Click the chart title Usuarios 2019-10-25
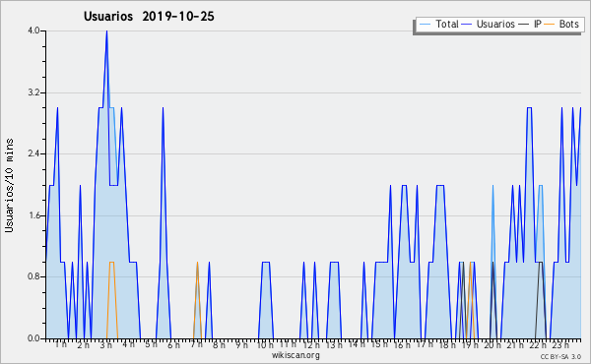591x364 pixels. click(x=149, y=17)
